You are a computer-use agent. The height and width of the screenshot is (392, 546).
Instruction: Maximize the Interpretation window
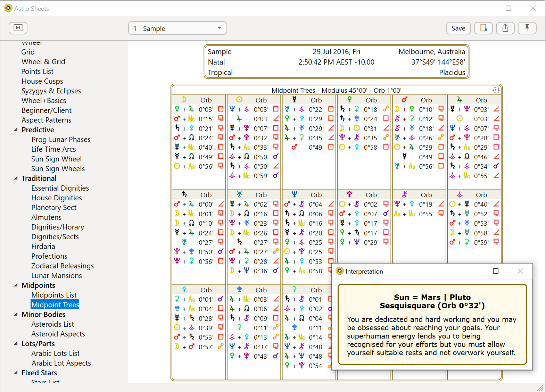click(496, 271)
